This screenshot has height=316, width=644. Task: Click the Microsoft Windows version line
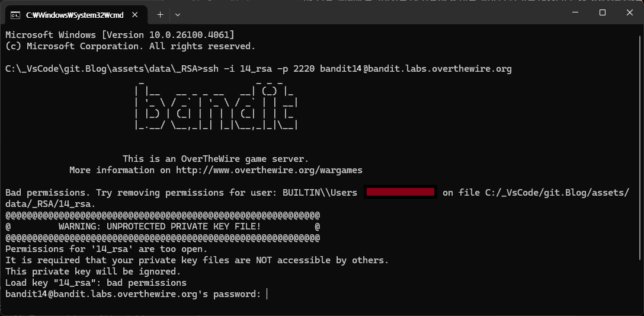[120, 35]
